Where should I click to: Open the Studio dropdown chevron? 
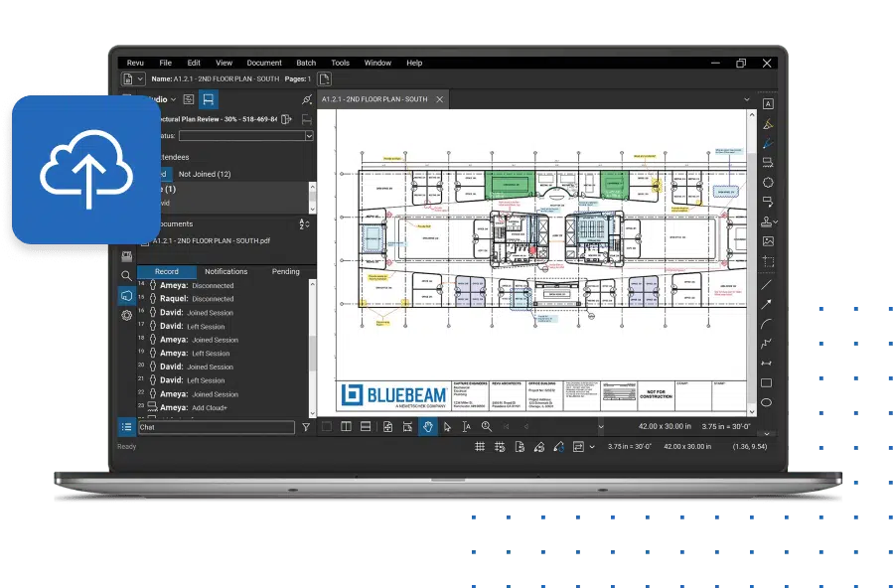point(173,99)
